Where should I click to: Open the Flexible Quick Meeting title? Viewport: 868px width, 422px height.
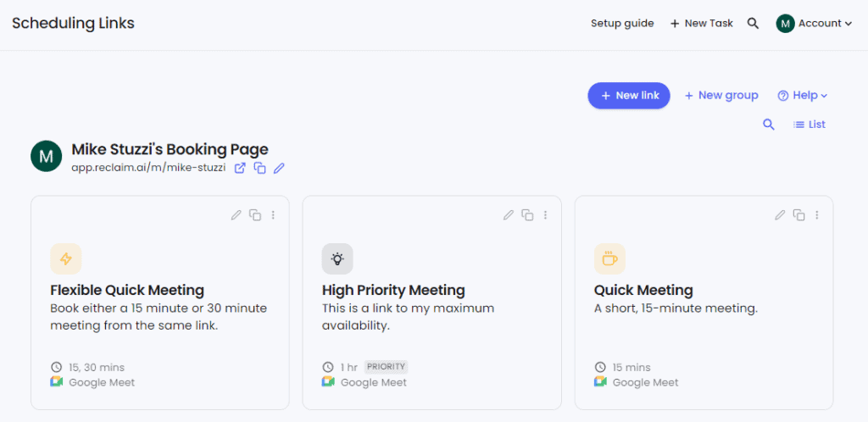[x=127, y=290]
